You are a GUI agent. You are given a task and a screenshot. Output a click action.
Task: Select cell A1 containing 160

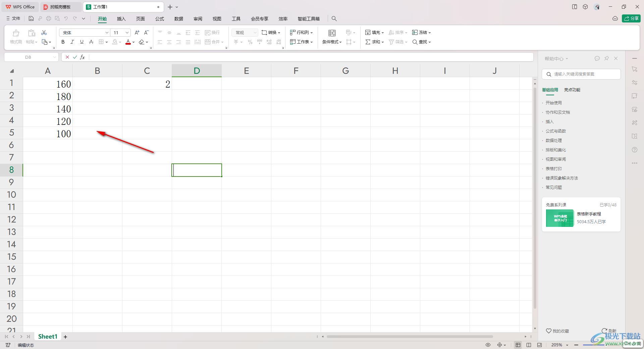(48, 84)
